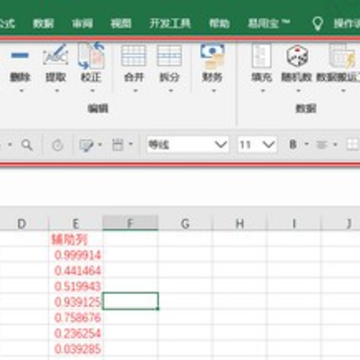This screenshot has width=360, height=360.
Task: Click the magnifier search icon in quick toolbar
Action: pyautogui.click(x=27, y=145)
